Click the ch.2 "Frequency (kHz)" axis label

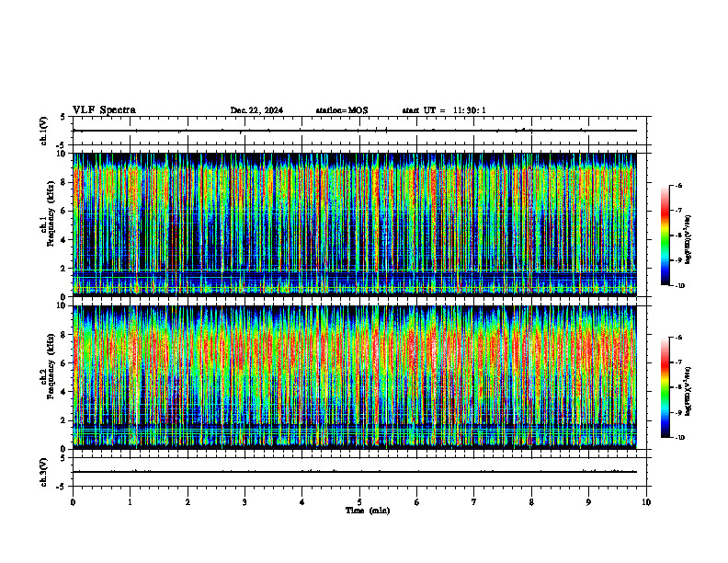tap(51, 365)
